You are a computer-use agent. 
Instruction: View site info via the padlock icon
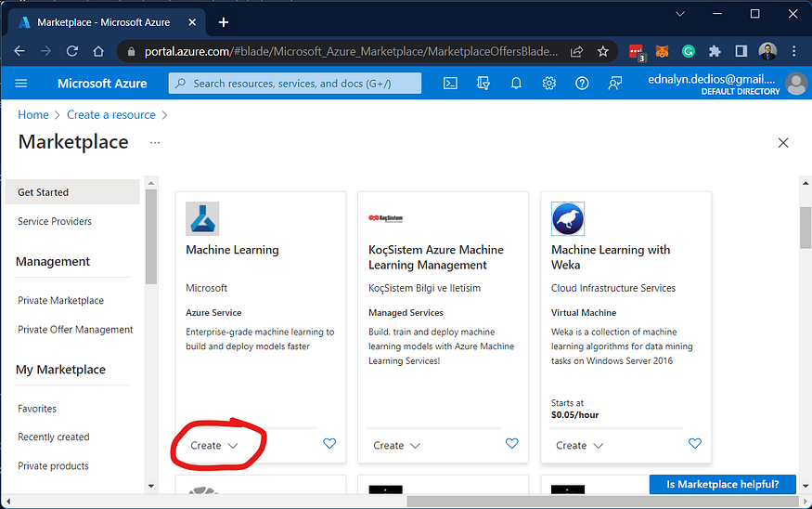(x=131, y=51)
